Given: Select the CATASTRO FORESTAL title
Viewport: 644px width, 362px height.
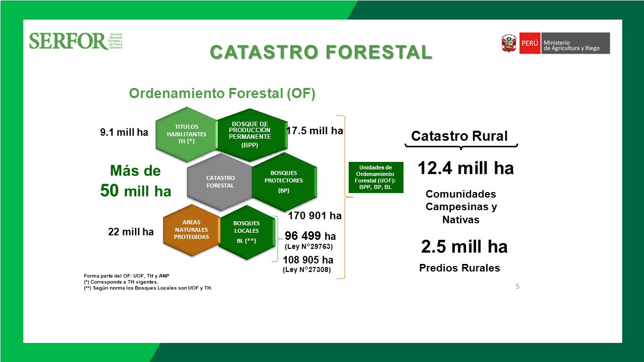Looking at the screenshot, I should [x=321, y=52].
